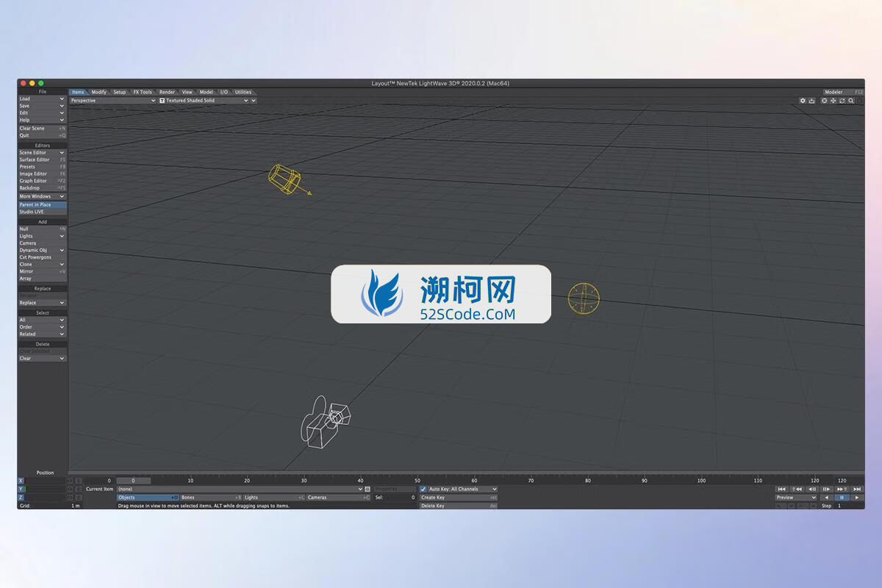
Task: Click the viewport export icon beside the gear
Action: tap(811, 101)
